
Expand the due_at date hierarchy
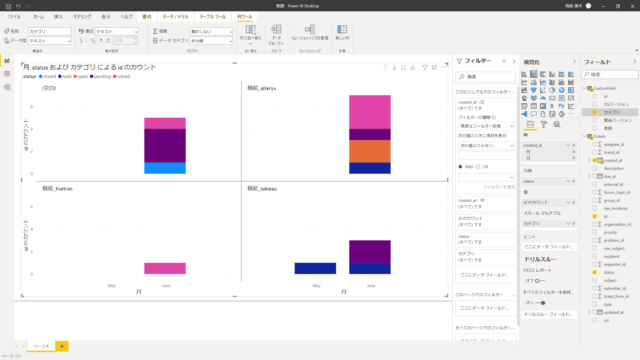(589, 176)
